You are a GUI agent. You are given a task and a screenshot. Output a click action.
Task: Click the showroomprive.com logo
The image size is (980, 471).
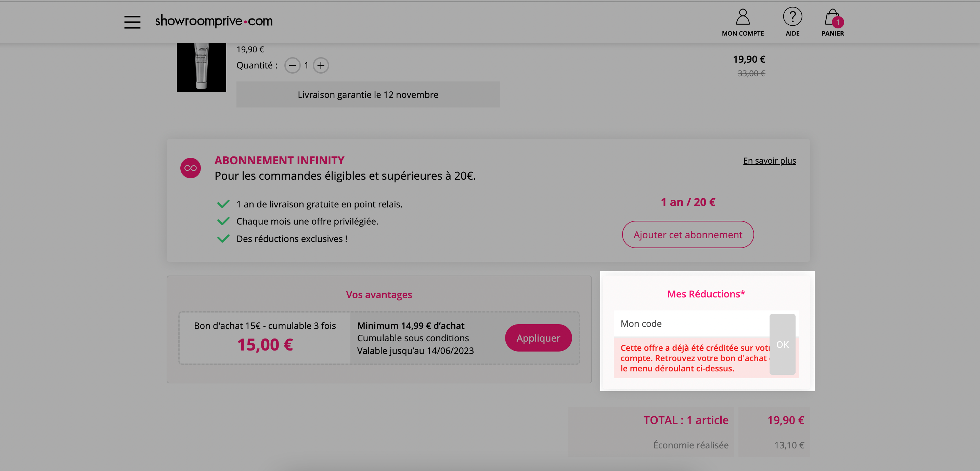213,21
